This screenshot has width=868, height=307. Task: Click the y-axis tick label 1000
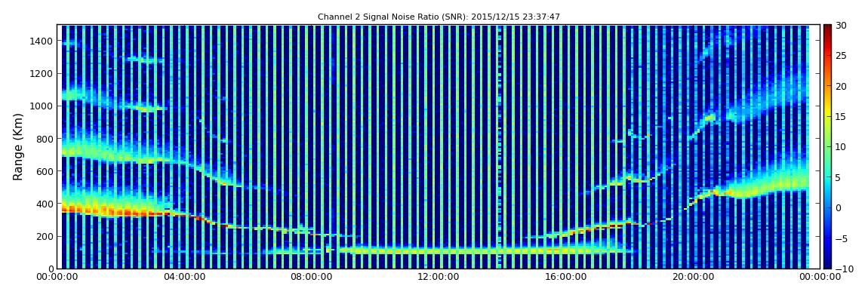(42, 106)
